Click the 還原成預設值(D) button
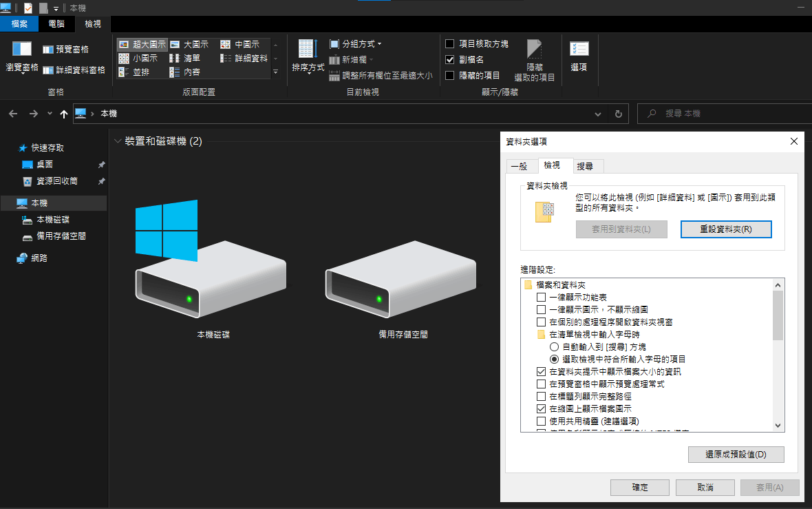Screen dimensions: 812x509 click(x=736, y=455)
